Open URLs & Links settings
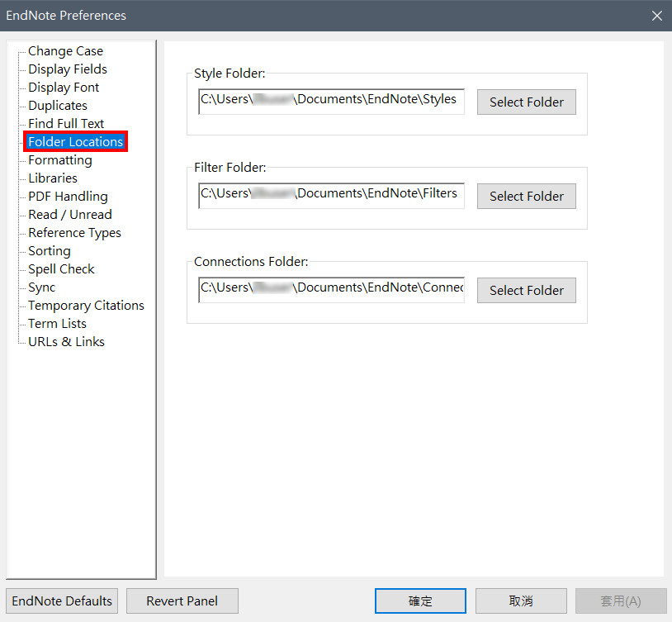Screen dimensions: 672x622 click(66, 341)
